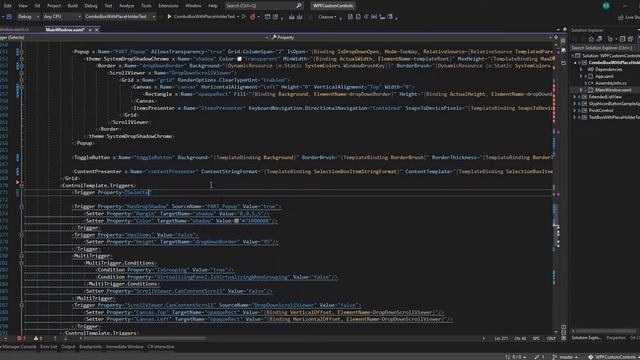The width and height of the screenshot is (640, 360).
Task: Click the red hot reload icon
Action: pos(252,17)
